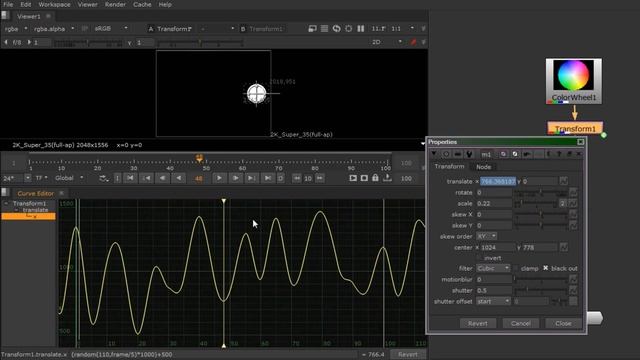The height and width of the screenshot is (360, 640).
Task: Step to the previous keyframe
Action: [x=146, y=178]
